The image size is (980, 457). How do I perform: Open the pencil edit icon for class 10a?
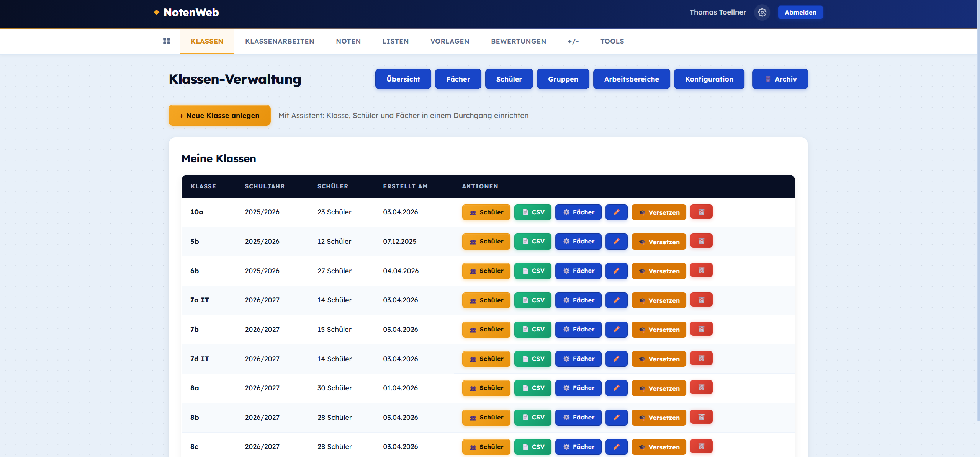coord(616,212)
